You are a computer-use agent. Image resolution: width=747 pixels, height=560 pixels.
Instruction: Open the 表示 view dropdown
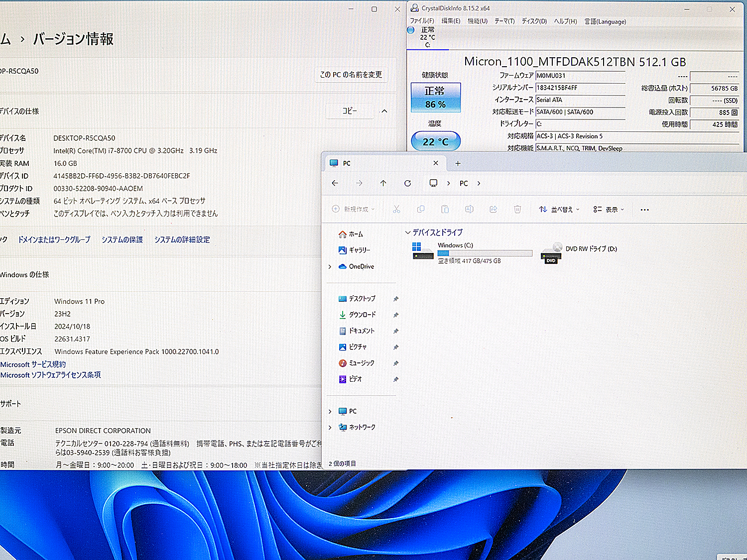[x=609, y=210]
